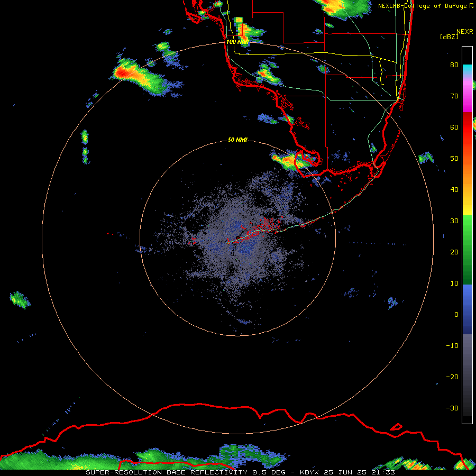This screenshot has width=476, height=476.
Task: Click the -20 value on the dBZ scale
Action: pyautogui.click(x=452, y=377)
